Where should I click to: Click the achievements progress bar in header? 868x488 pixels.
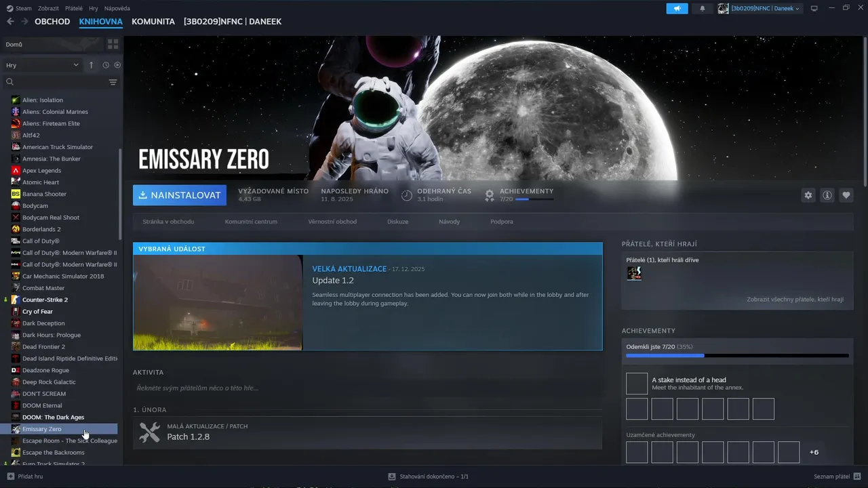534,199
